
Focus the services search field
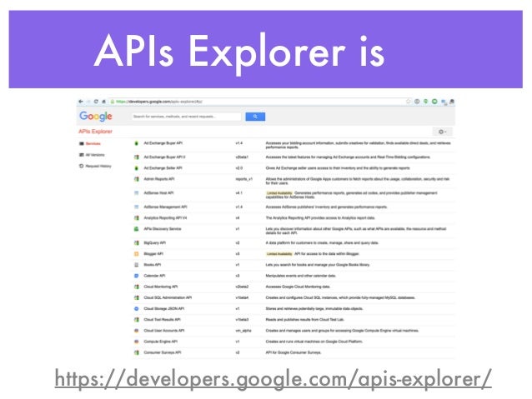coord(186,117)
